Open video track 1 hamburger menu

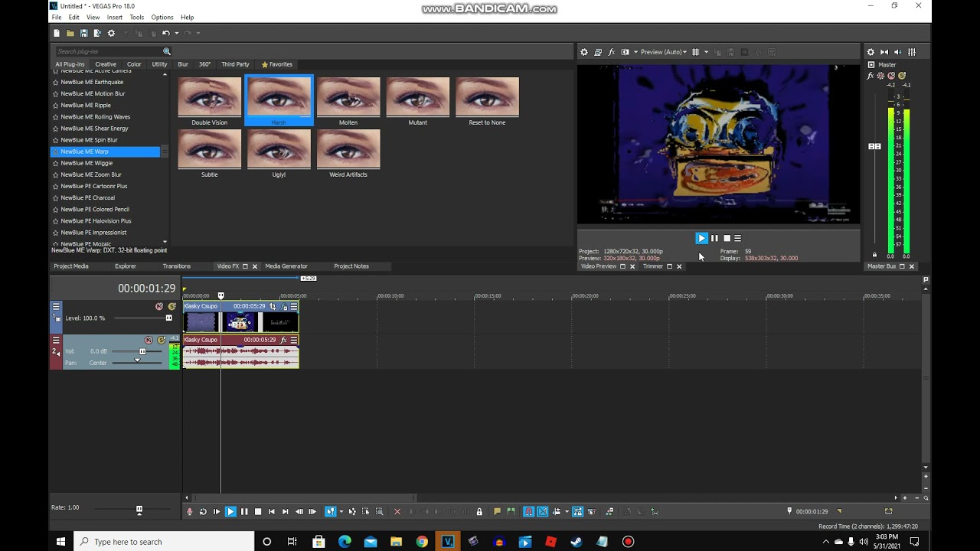click(56, 306)
